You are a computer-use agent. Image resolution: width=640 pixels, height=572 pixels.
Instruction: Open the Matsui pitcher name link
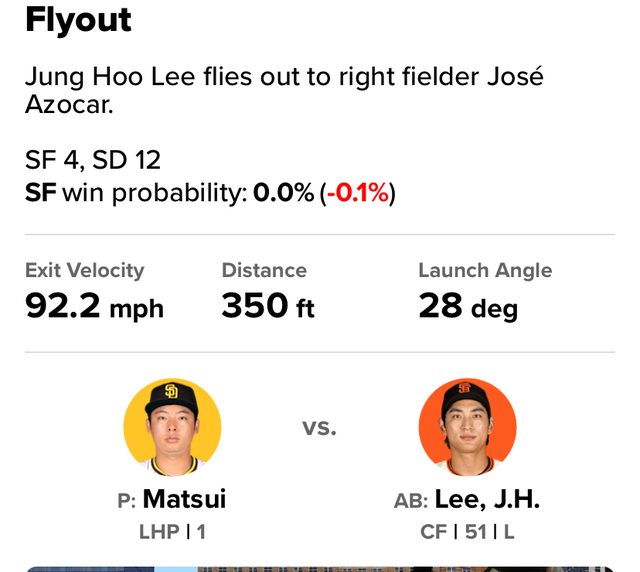[182, 498]
